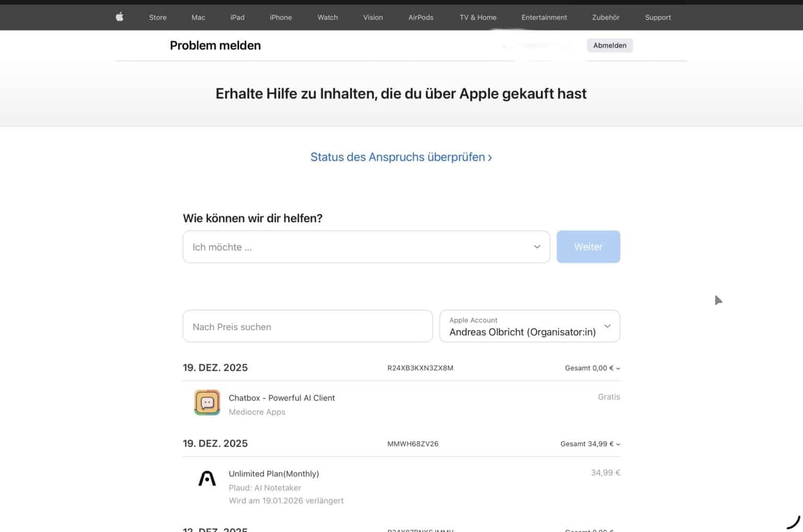The height and width of the screenshot is (532, 803).
Task: Click the Plaud AI Notetaker app icon
Action: click(x=207, y=478)
